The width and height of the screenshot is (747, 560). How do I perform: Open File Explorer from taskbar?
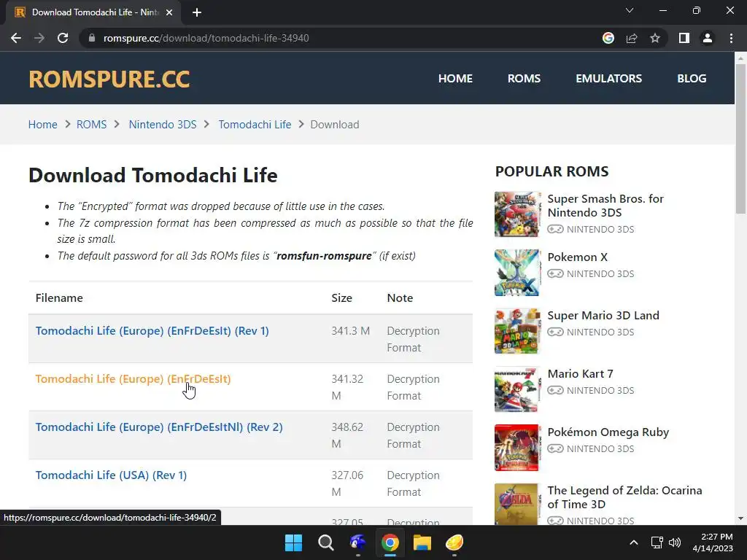422,542
